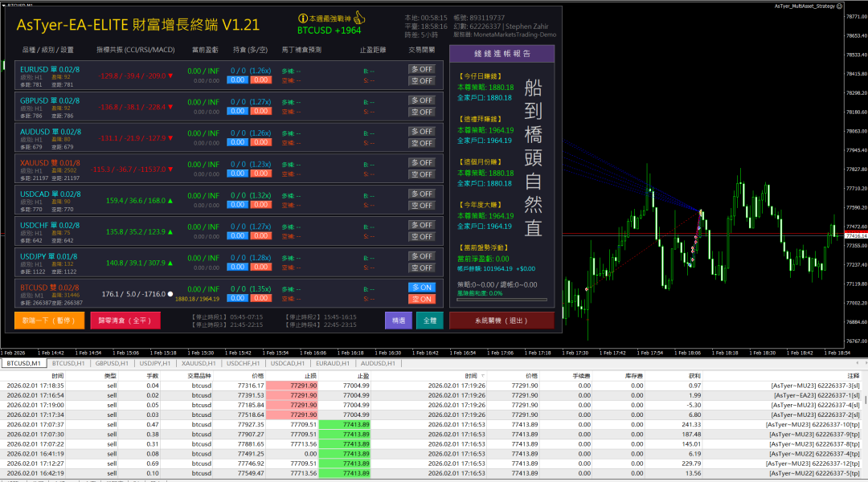Disable BTCUSD 空 ON switch
The height and width of the screenshot is (482, 868).
[422, 300]
